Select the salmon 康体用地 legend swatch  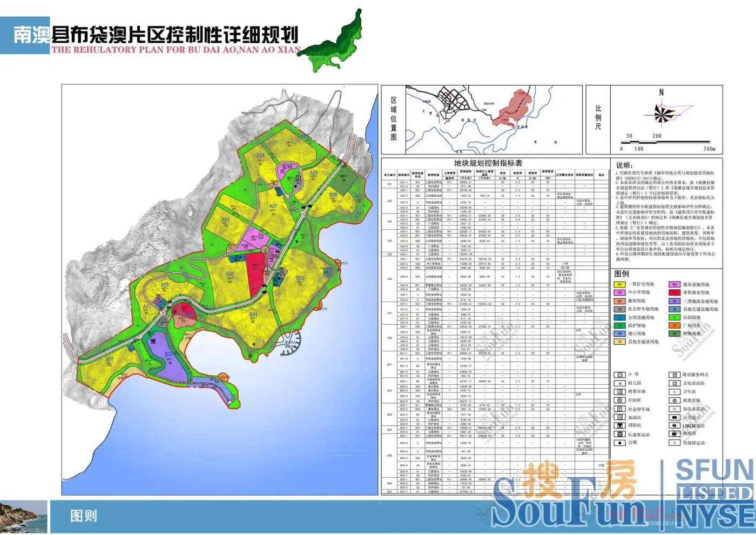point(619,301)
